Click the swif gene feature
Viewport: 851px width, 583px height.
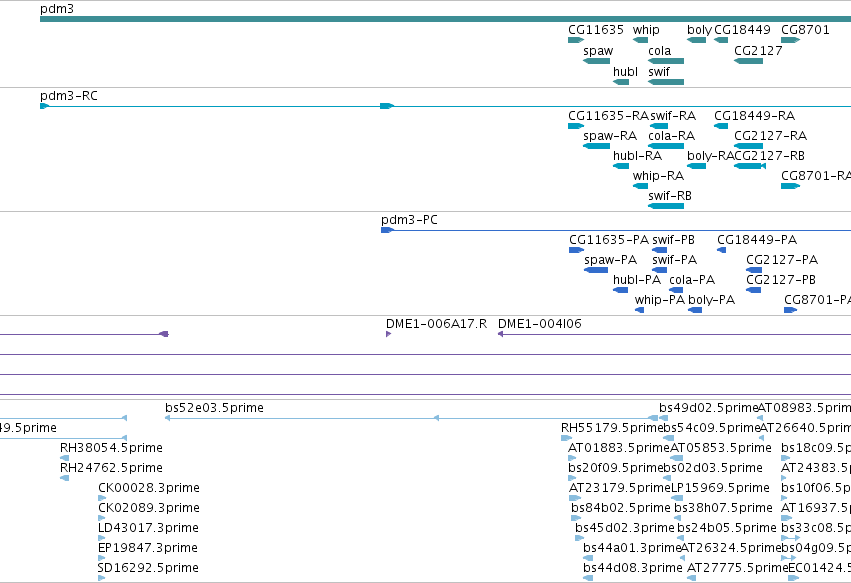coord(666,82)
